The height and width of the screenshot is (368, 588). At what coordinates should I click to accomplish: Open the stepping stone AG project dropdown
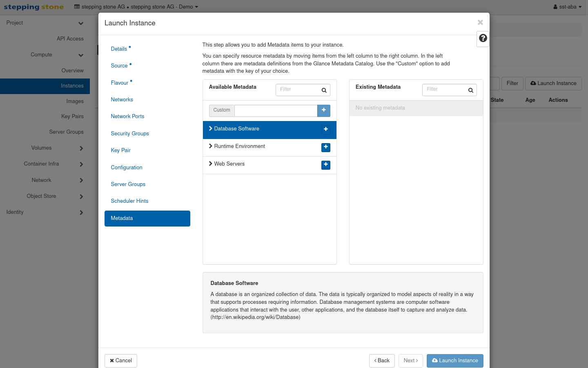pyautogui.click(x=136, y=7)
